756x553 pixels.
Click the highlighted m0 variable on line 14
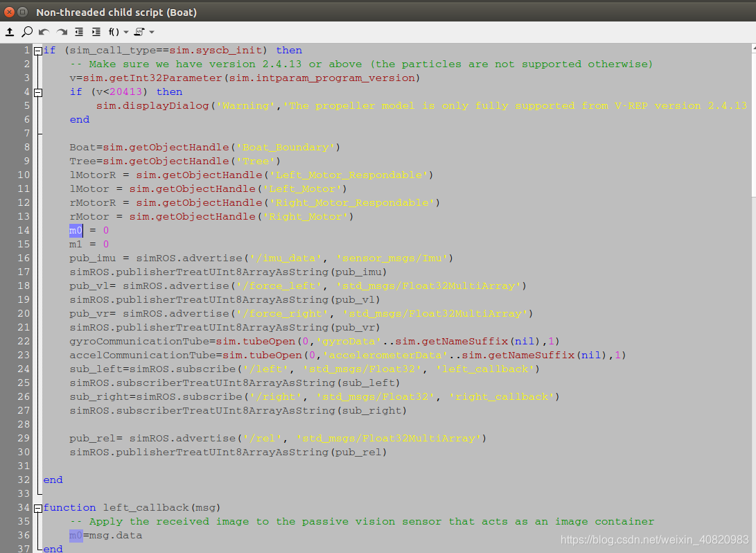pos(76,231)
